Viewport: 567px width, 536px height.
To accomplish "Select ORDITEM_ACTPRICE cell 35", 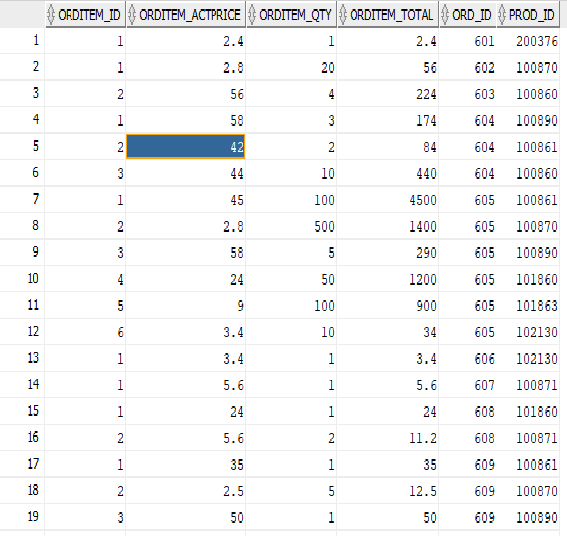I will click(x=186, y=464).
